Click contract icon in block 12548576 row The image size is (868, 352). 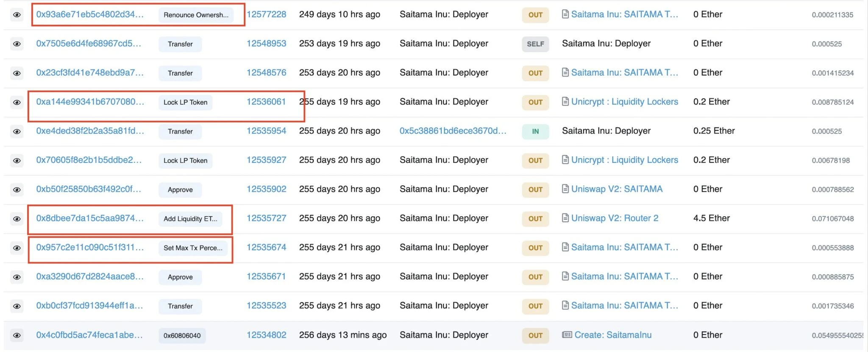coord(565,73)
